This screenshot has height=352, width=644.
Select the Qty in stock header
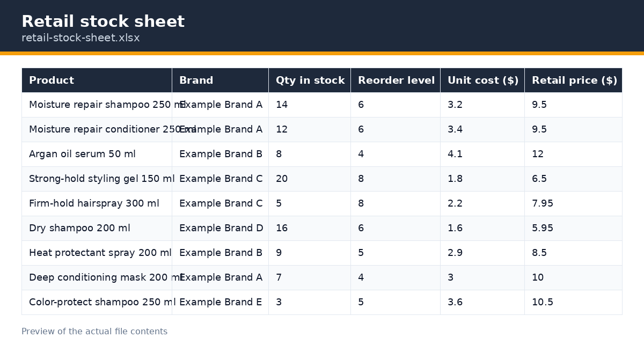310,80
